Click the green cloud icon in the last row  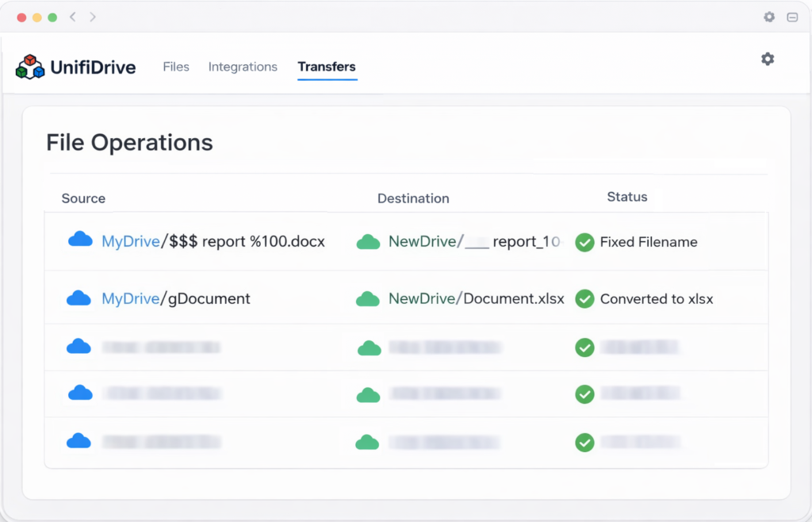click(x=369, y=443)
